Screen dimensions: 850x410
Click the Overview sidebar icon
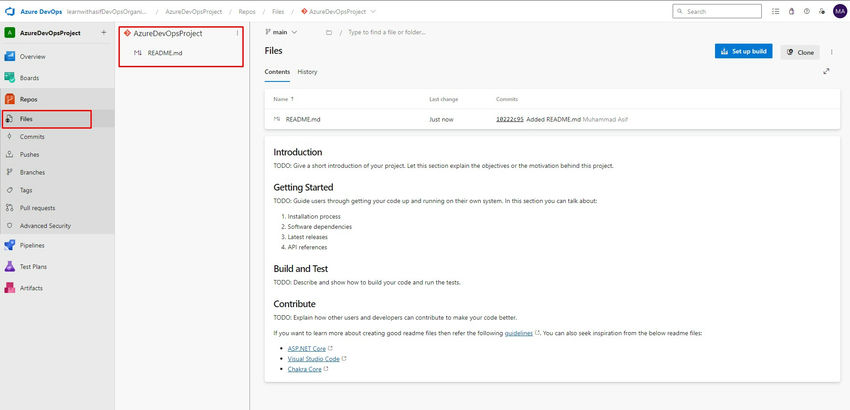[x=9, y=56]
